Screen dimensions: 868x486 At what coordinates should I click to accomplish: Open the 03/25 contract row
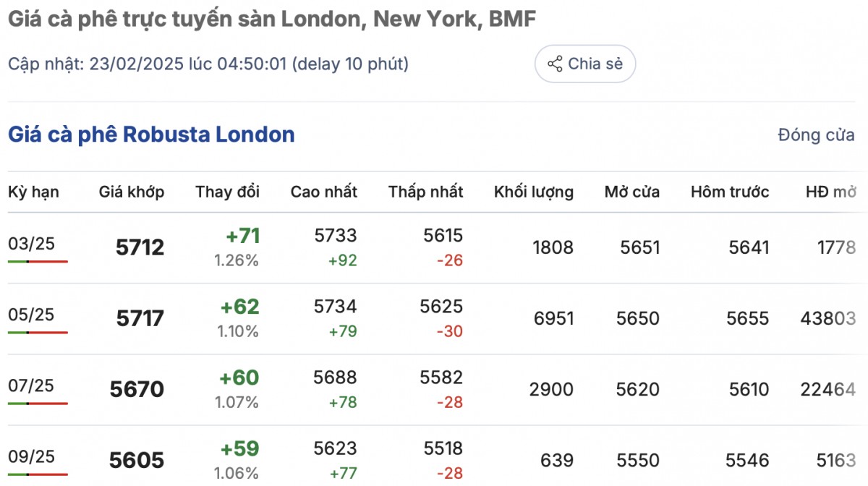(31, 244)
